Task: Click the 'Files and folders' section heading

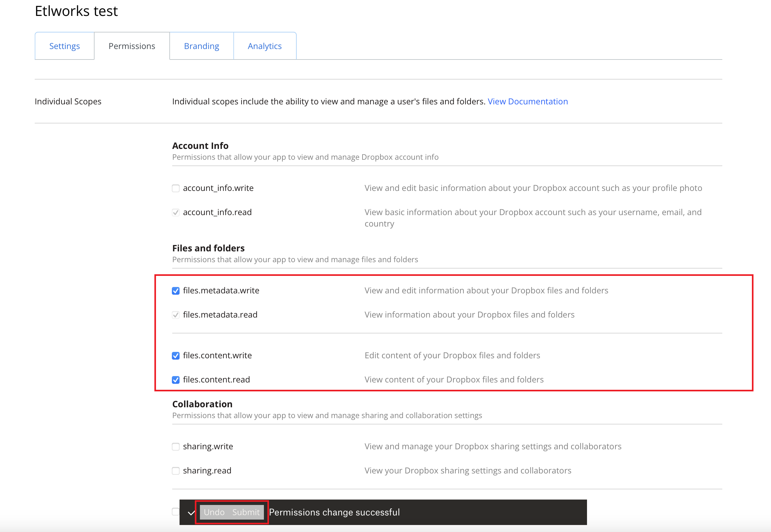Action: [x=209, y=248]
